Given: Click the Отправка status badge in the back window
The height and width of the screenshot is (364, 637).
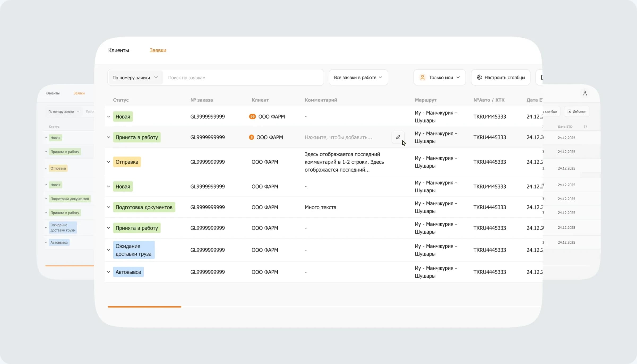Looking at the screenshot, I should [58, 168].
